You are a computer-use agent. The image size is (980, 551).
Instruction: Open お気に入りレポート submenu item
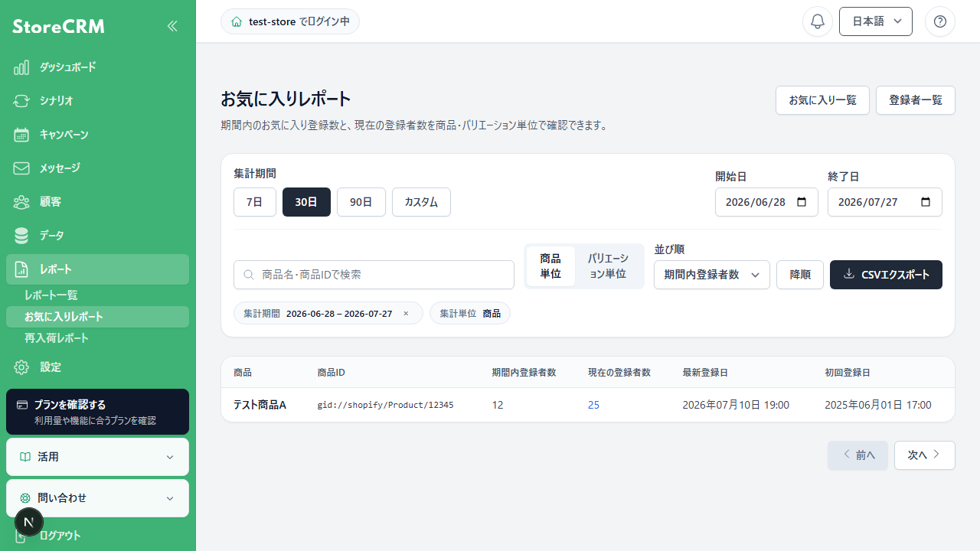pos(97,317)
